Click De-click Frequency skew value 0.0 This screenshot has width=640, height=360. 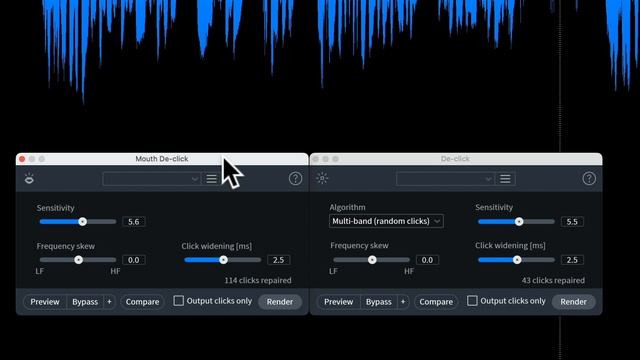click(x=427, y=260)
